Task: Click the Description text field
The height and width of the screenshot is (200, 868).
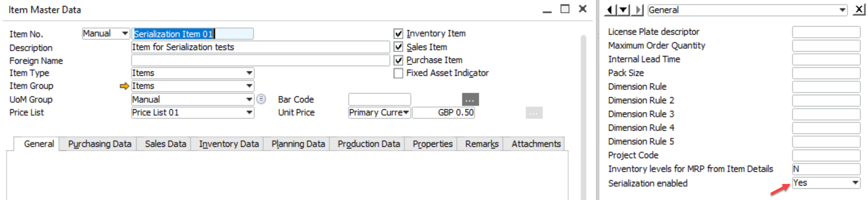Action: (260, 47)
